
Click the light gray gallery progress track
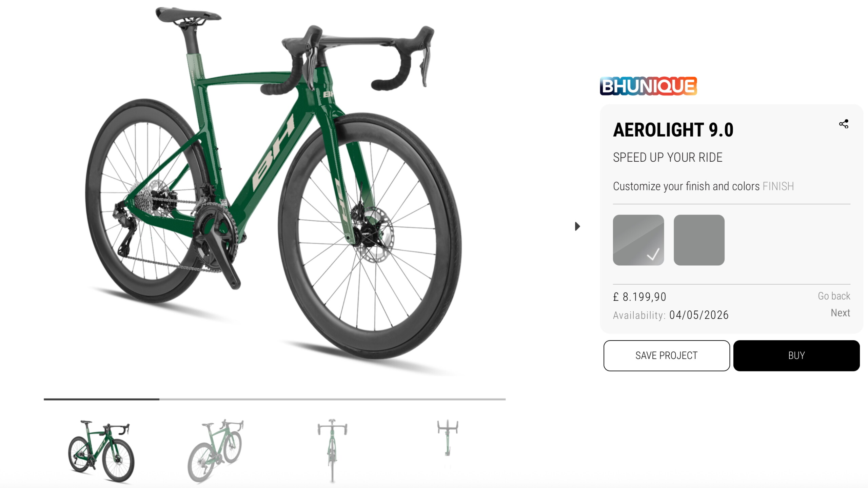click(332, 399)
